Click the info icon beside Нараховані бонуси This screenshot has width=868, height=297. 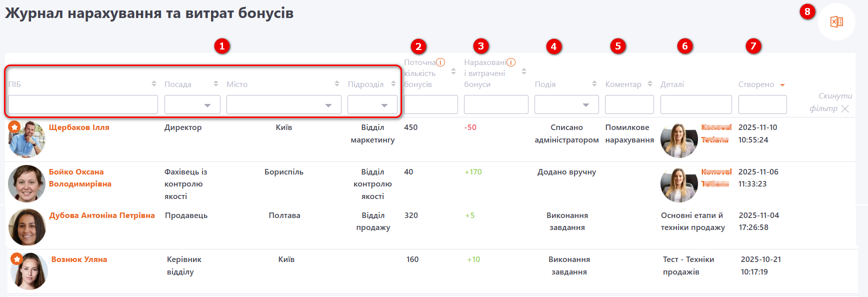point(511,62)
